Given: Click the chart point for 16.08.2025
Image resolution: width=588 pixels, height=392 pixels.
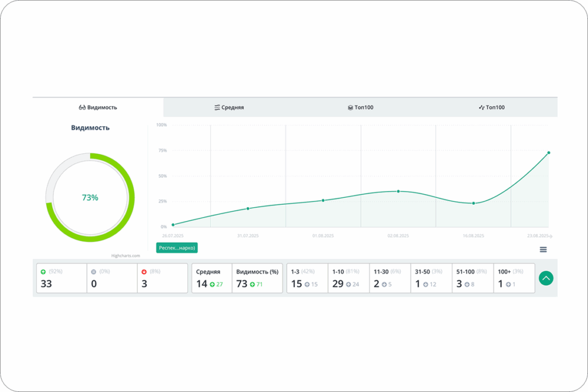Looking at the screenshot, I should 474,203.
